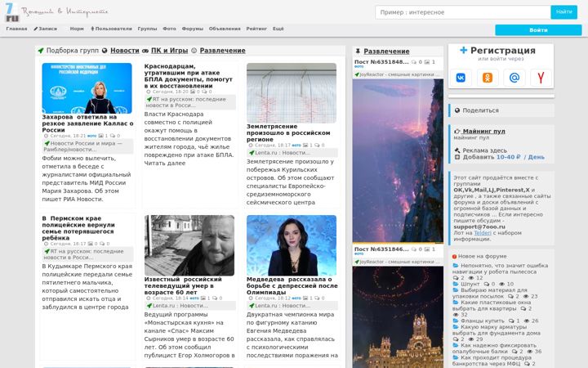Image resolution: width=588 pixels, height=368 pixels.
Task: Open the Новости group link
Action: (x=124, y=51)
